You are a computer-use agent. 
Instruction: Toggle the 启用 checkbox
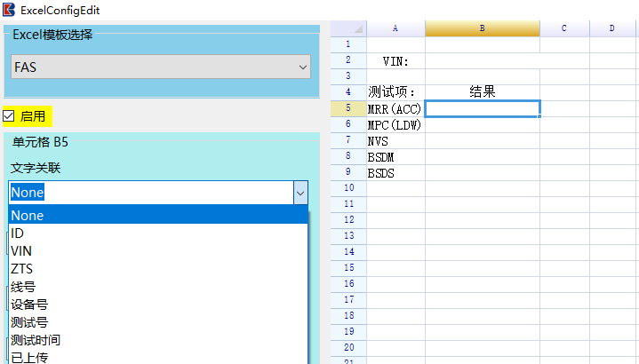pyautogui.click(x=9, y=116)
